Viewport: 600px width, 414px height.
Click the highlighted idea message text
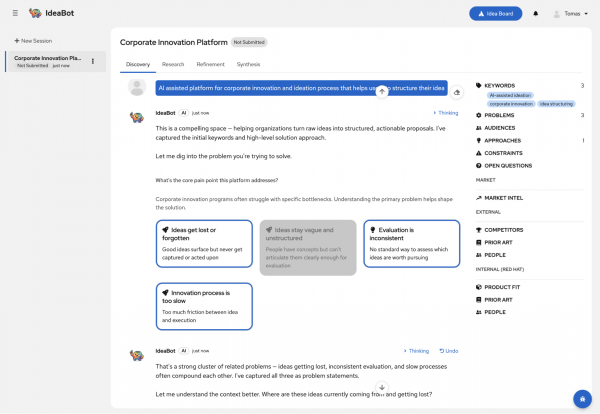pos(302,88)
